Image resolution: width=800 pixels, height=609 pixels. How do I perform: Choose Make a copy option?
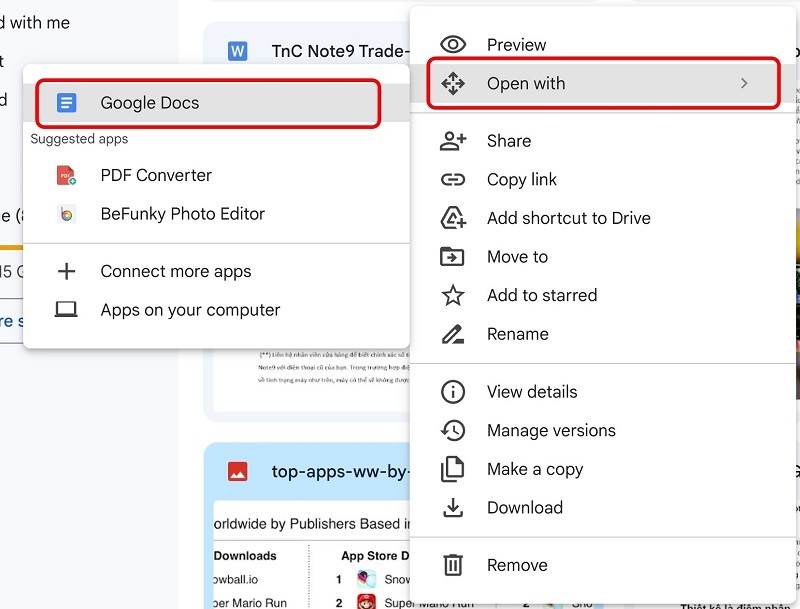(534, 470)
